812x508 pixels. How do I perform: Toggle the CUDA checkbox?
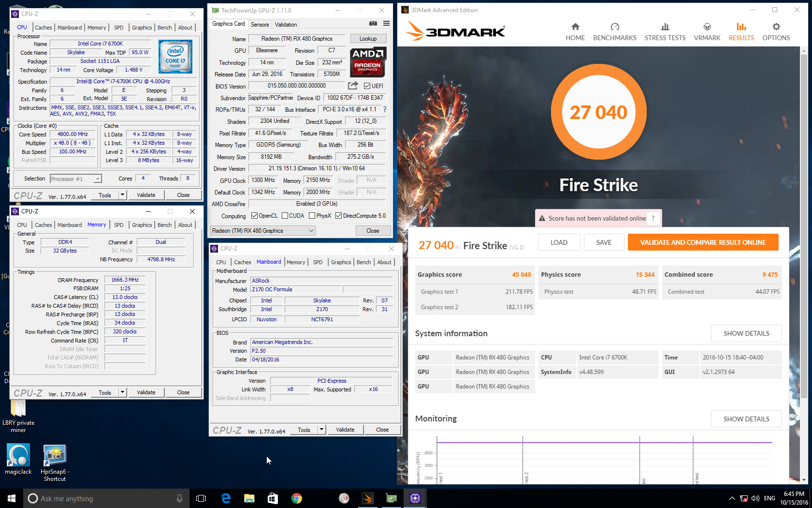click(x=285, y=216)
